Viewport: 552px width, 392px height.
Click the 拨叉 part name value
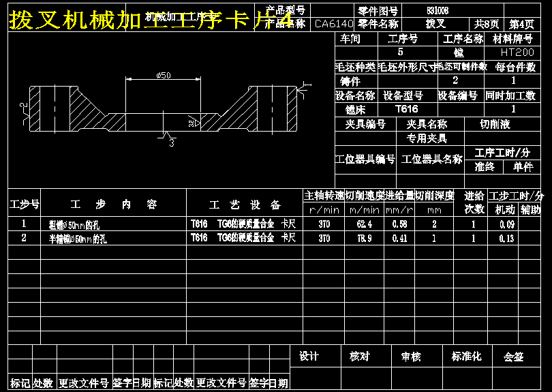[x=435, y=24]
